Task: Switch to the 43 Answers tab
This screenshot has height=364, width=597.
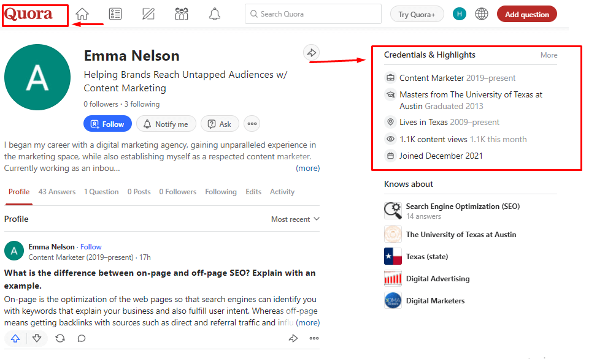Action: (56, 192)
